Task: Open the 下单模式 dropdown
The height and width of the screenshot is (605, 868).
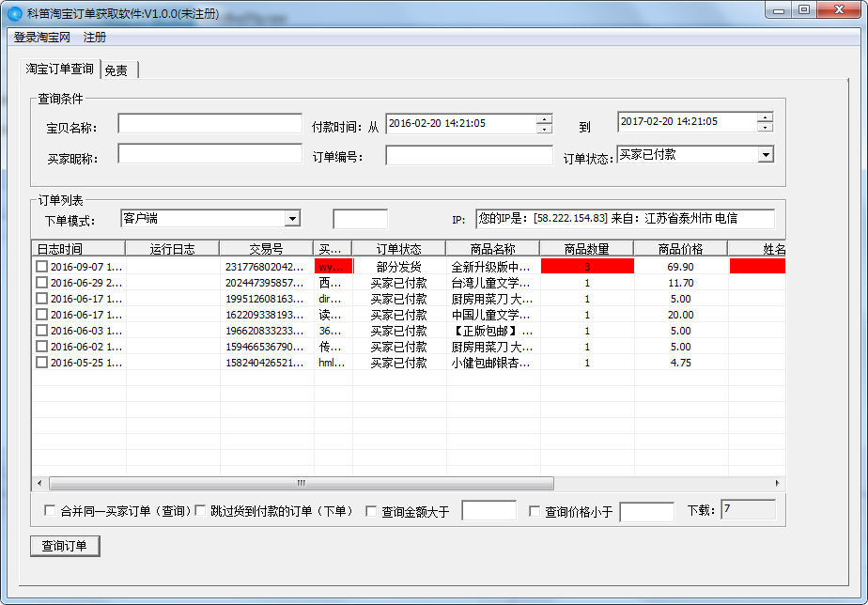Action: pyautogui.click(x=292, y=219)
